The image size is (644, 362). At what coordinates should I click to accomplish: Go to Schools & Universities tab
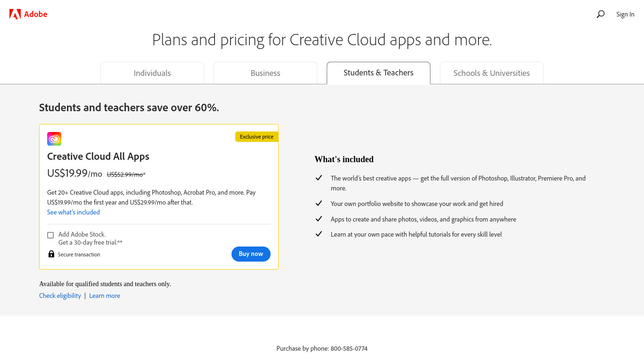[x=492, y=73]
